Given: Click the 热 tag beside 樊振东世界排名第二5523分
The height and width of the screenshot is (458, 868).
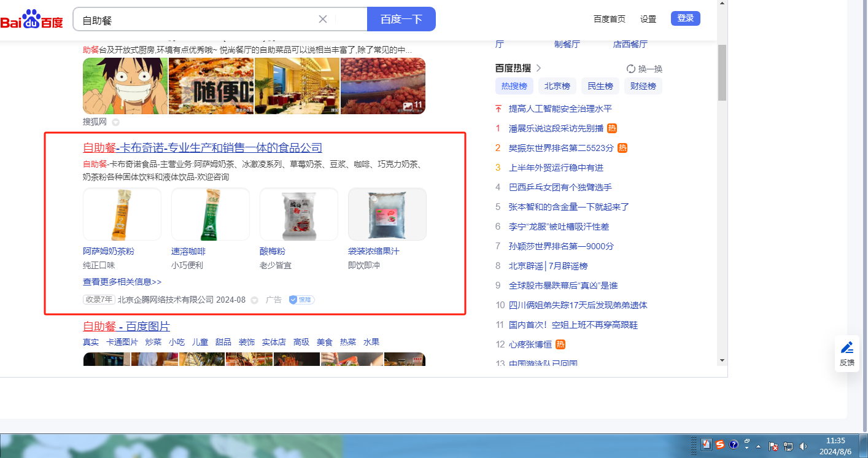Looking at the screenshot, I should 622,148.
